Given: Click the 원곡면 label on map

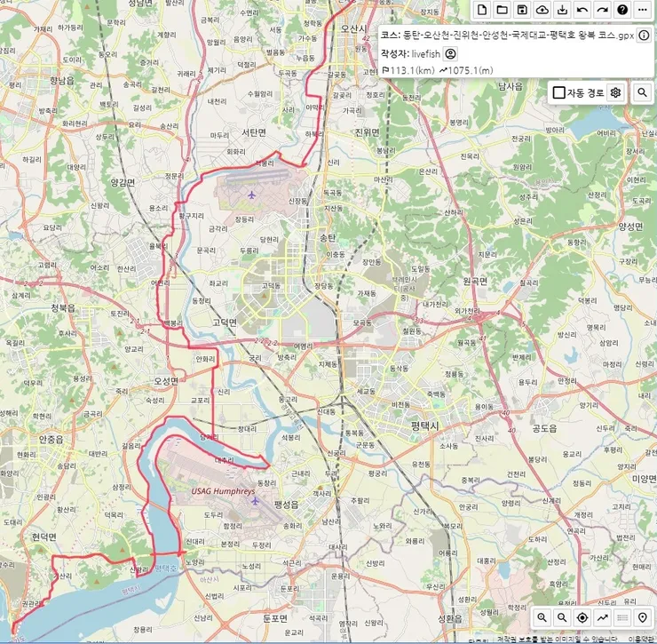Looking at the screenshot, I should [475, 281].
